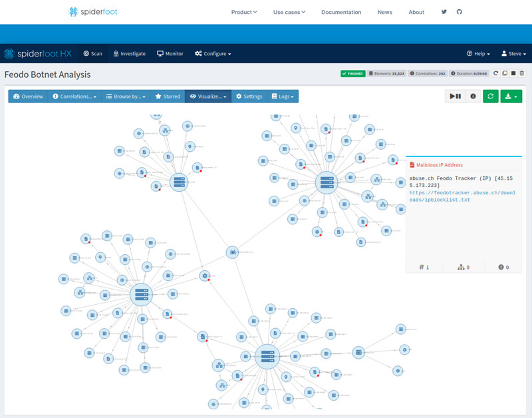Expand the Product menu

pyautogui.click(x=244, y=12)
